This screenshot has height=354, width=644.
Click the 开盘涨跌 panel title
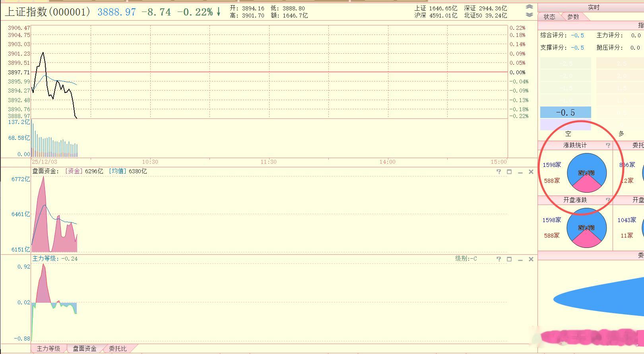point(575,200)
